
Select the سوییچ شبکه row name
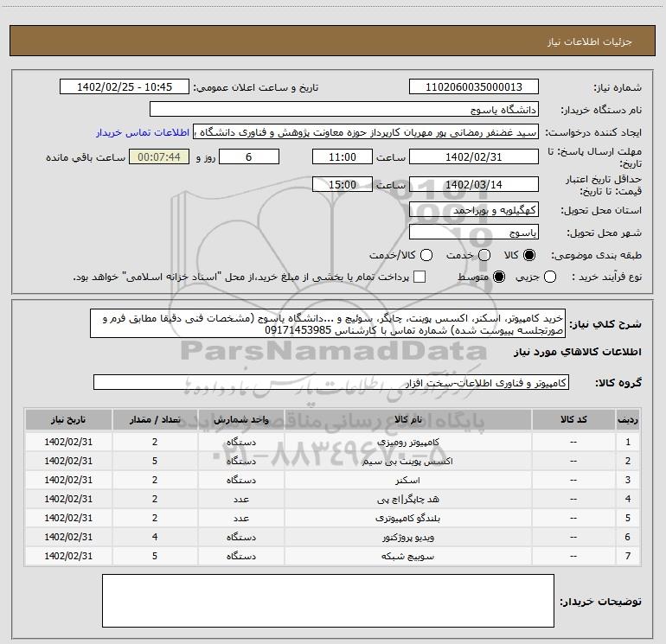[x=407, y=556]
